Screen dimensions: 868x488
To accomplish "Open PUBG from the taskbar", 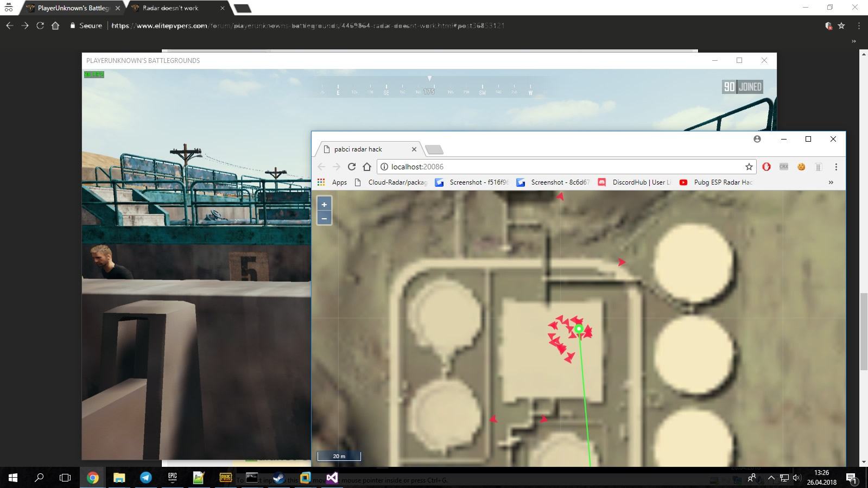I will [226, 478].
